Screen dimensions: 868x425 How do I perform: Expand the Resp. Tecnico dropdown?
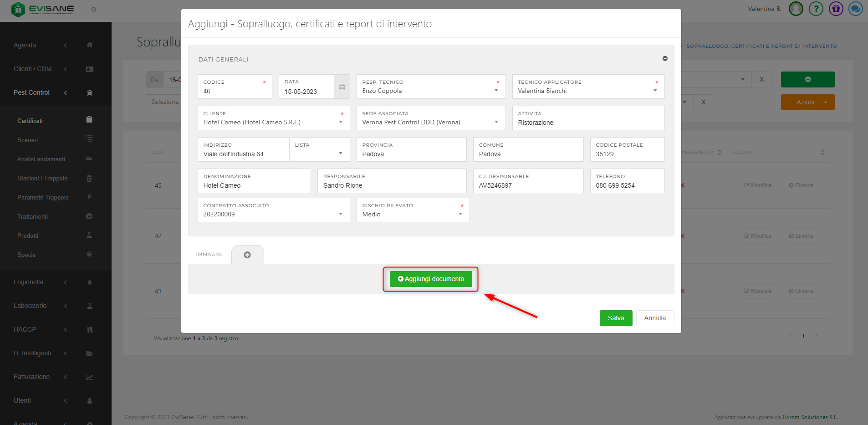point(496,91)
